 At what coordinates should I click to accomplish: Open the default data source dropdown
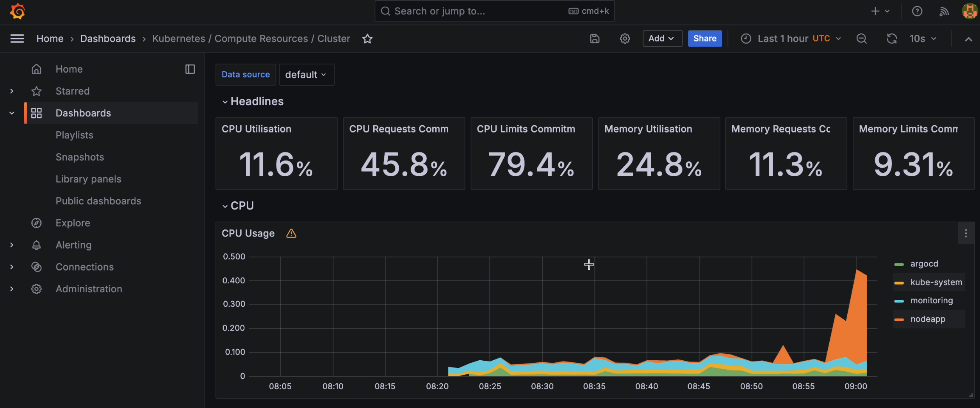(x=306, y=75)
